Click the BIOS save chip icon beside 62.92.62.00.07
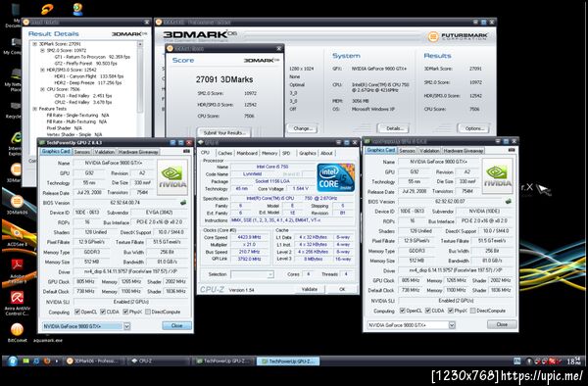Screen dimensions: 588x386 pos(508,201)
